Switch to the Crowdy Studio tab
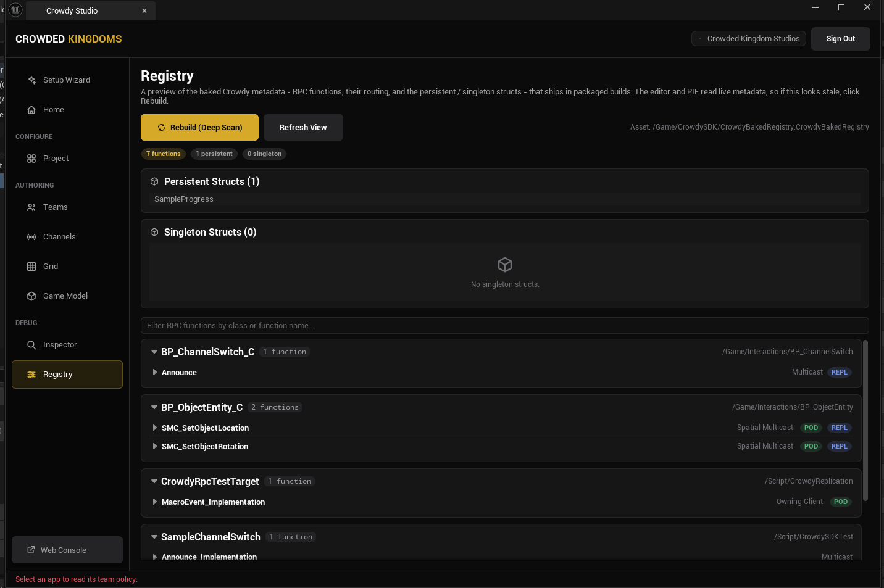884x588 pixels. point(90,11)
